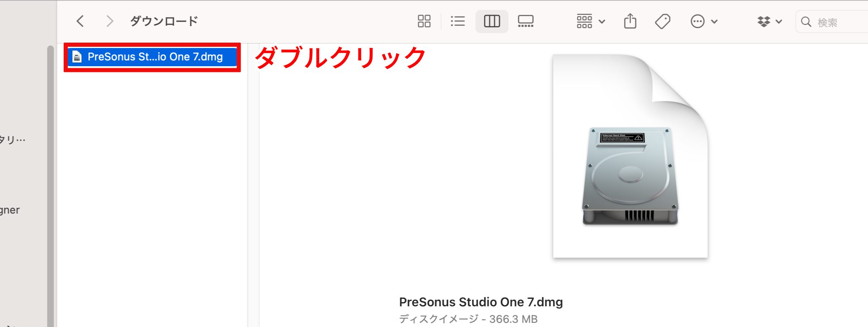Viewport: 868px width, 327px height.
Task: Switch to gallery view
Action: [x=525, y=21]
